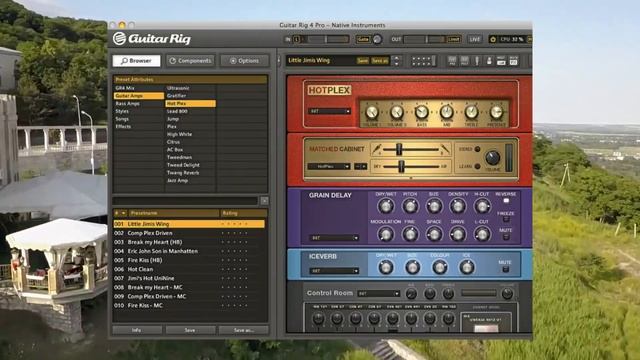640x360 pixels.
Task: Step presets with Little Jimis Wing arrows
Action: (396, 61)
